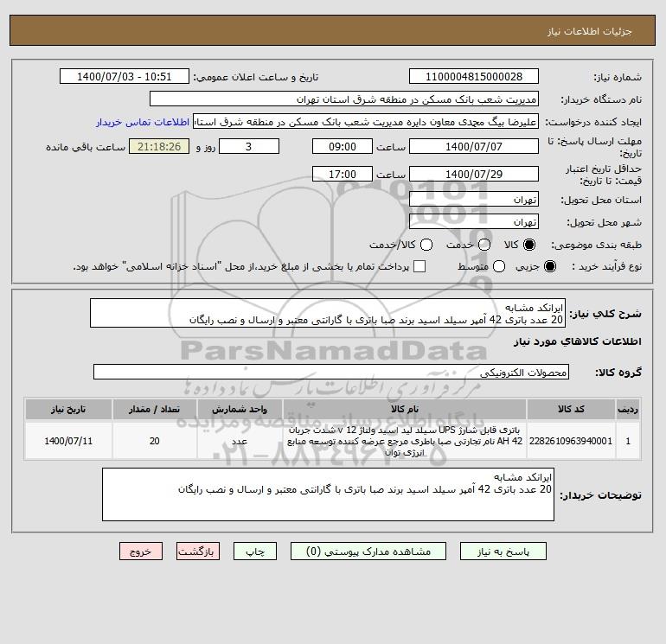Click the چاپ print button

coord(255,551)
